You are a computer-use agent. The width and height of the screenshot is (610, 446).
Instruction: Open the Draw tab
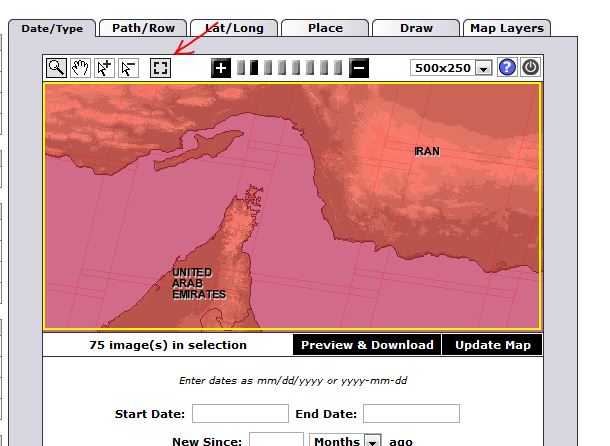(x=416, y=28)
